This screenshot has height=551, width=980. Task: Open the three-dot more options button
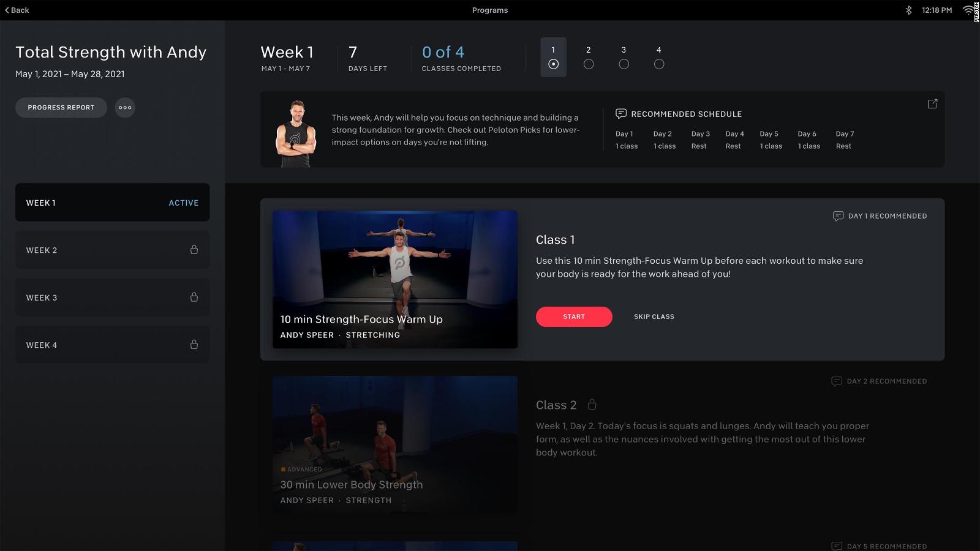point(125,107)
